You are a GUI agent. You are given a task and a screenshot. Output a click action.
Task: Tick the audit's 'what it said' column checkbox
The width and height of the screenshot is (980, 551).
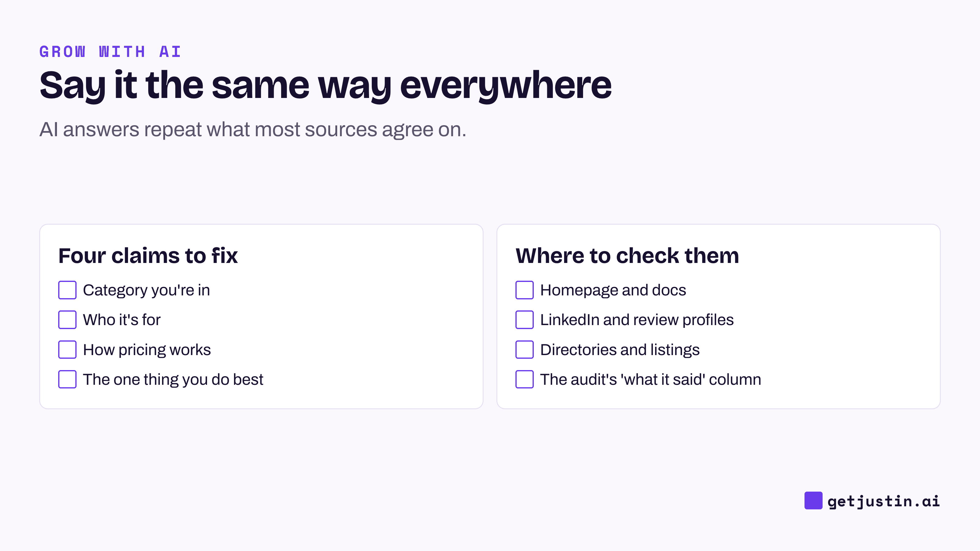[525, 379]
